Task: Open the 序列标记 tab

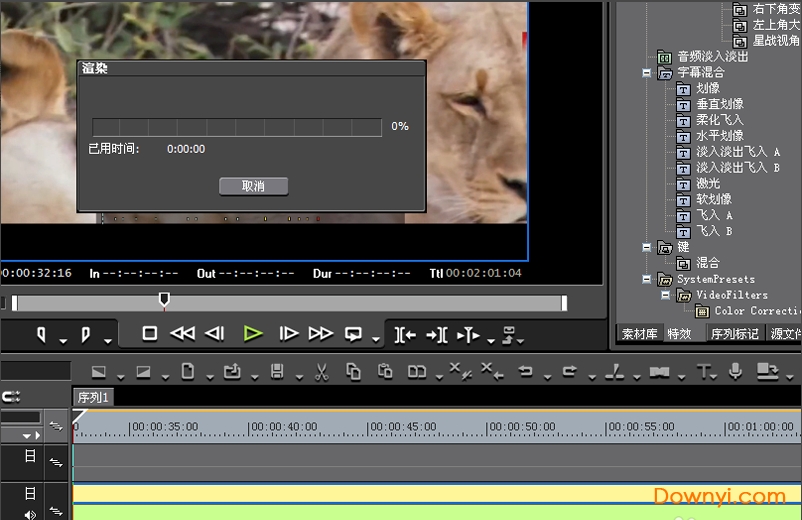Action: coord(734,334)
